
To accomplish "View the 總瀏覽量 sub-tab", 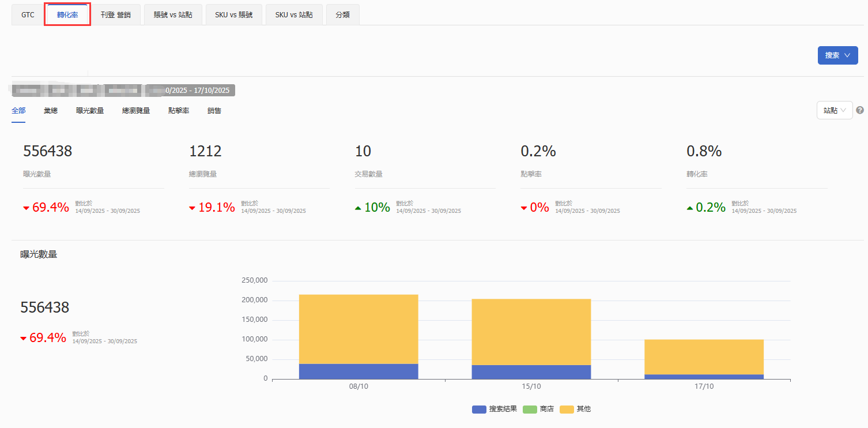I will click(136, 111).
